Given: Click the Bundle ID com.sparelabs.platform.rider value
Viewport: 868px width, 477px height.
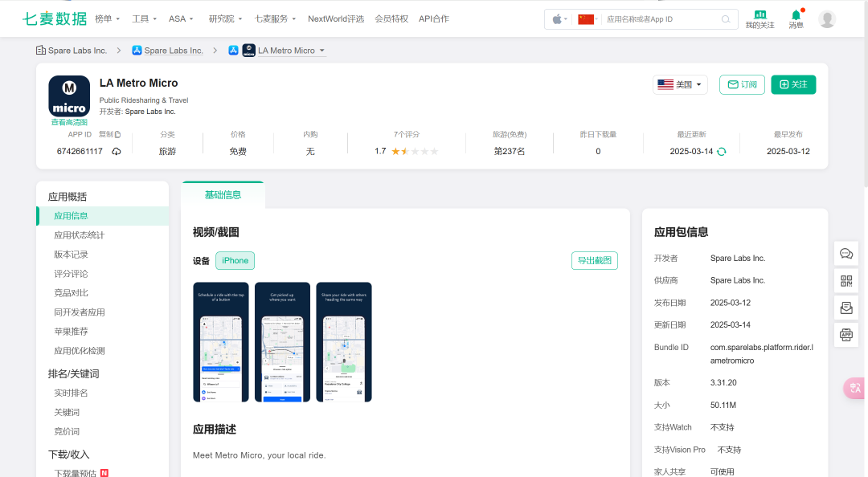Looking at the screenshot, I should (762, 353).
